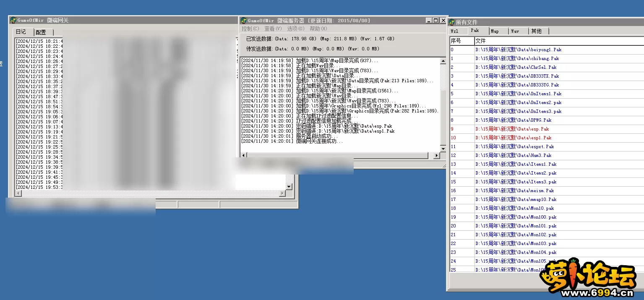Click the 所有文件 window title icon
Image resolution: width=644 pixels, height=300 pixels.
click(452, 22)
